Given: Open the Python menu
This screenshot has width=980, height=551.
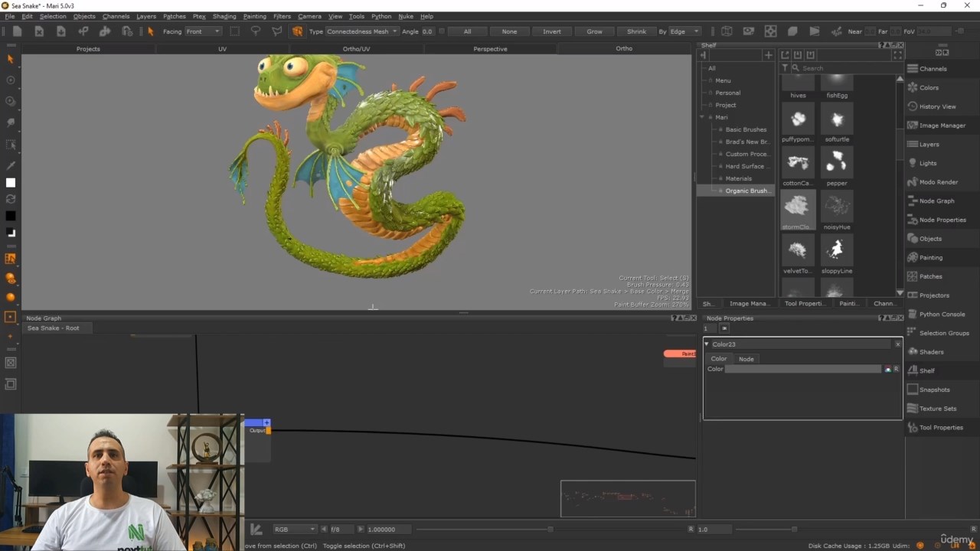Looking at the screenshot, I should [x=381, y=16].
